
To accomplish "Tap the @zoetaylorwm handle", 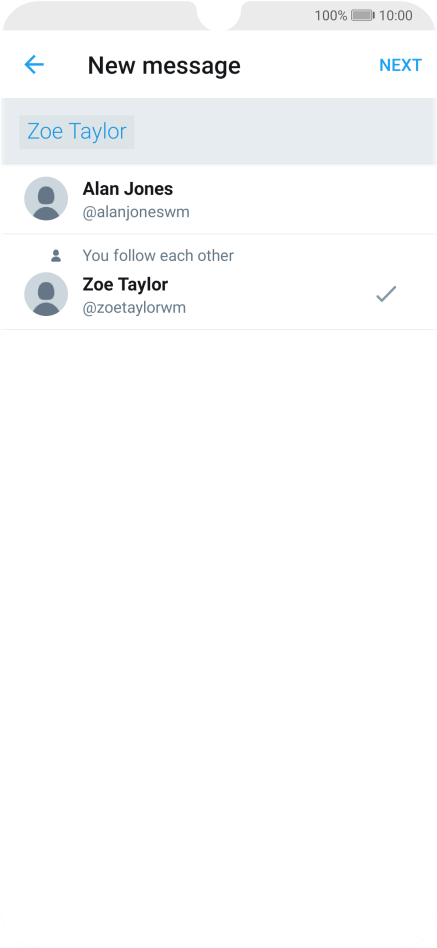I will point(134,308).
